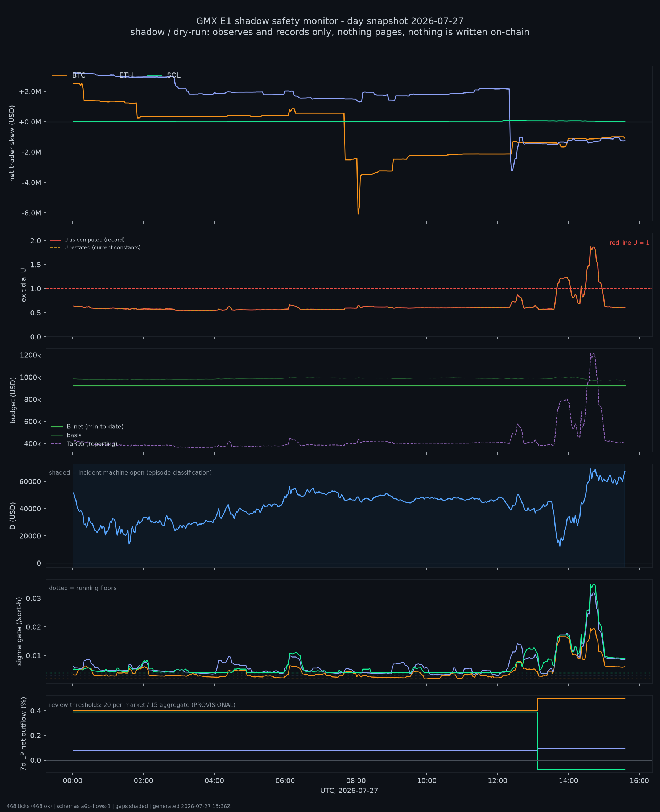Screen dimensions: 660x812
Task: Click the 'net trader skew (USD)' axis label
Action: 12,143
